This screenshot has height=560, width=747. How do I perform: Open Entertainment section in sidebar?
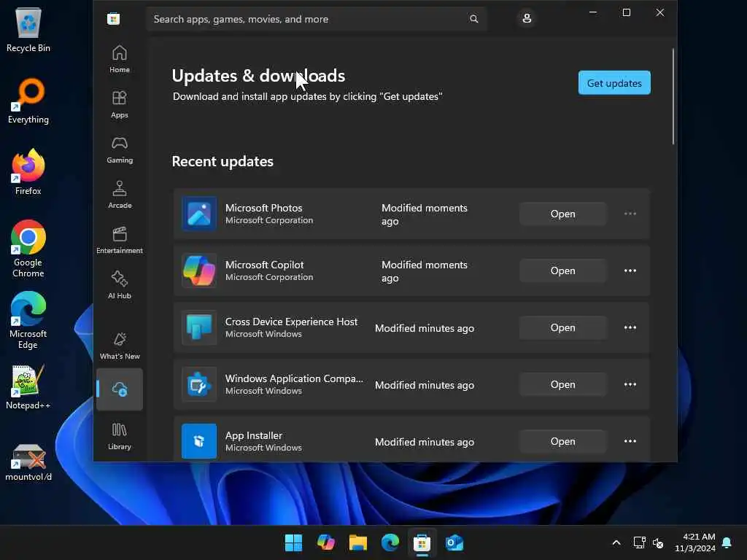pos(119,240)
